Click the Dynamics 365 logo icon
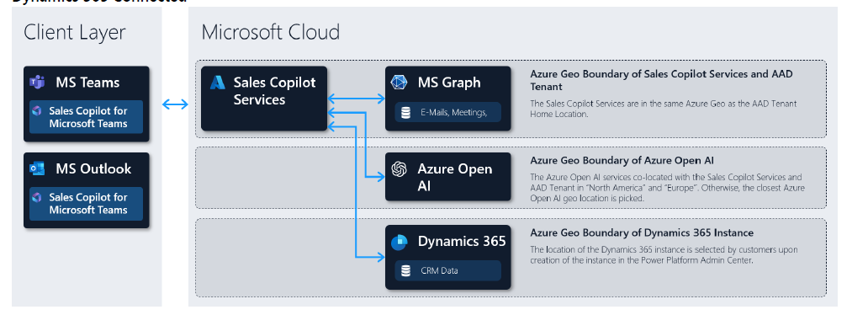 coord(400,242)
